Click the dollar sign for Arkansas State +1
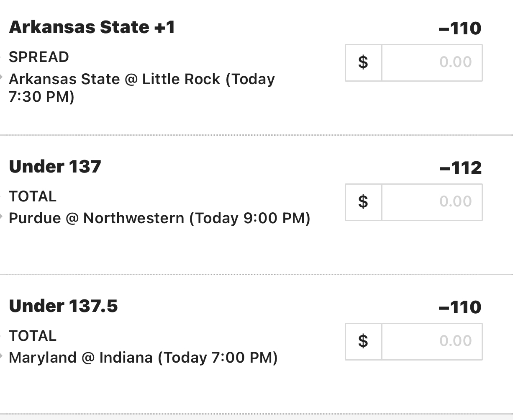The width and height of the screenshot is (513, 420). coord(363,62)
